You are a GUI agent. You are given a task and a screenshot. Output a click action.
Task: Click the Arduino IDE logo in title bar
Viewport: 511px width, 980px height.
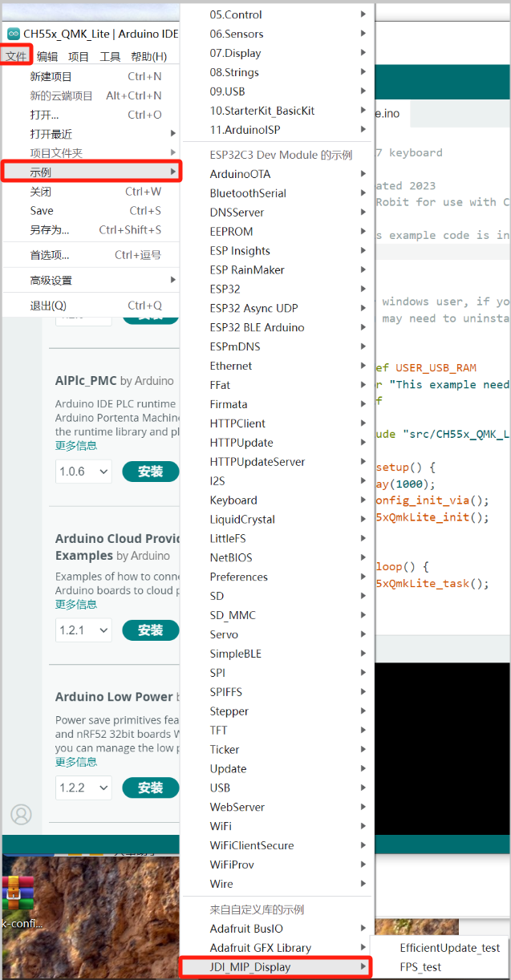coord(13,34)
